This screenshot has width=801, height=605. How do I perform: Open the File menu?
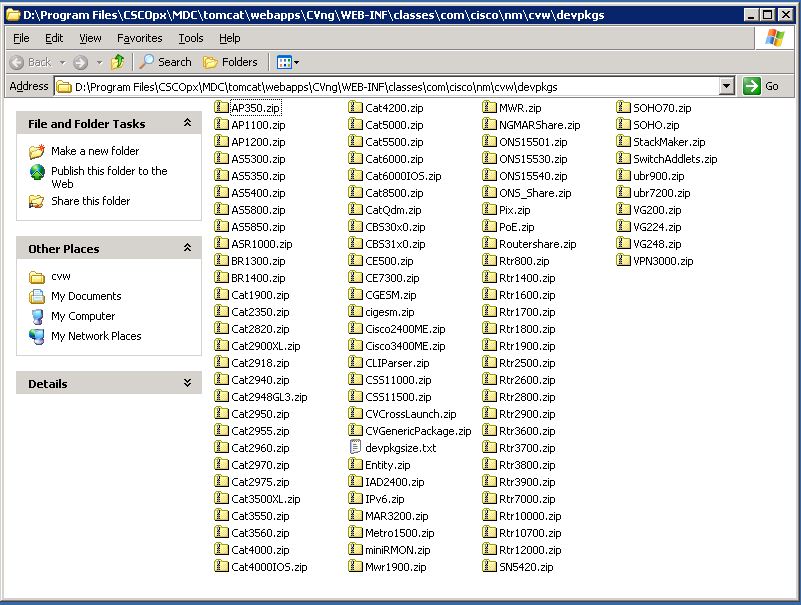(x=21, y=38)
